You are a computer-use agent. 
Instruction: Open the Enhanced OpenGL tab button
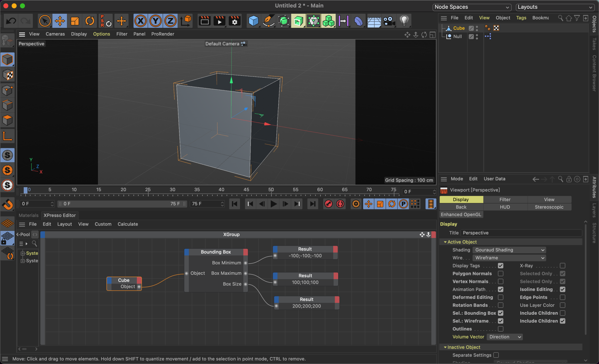(x=461, y=215)
